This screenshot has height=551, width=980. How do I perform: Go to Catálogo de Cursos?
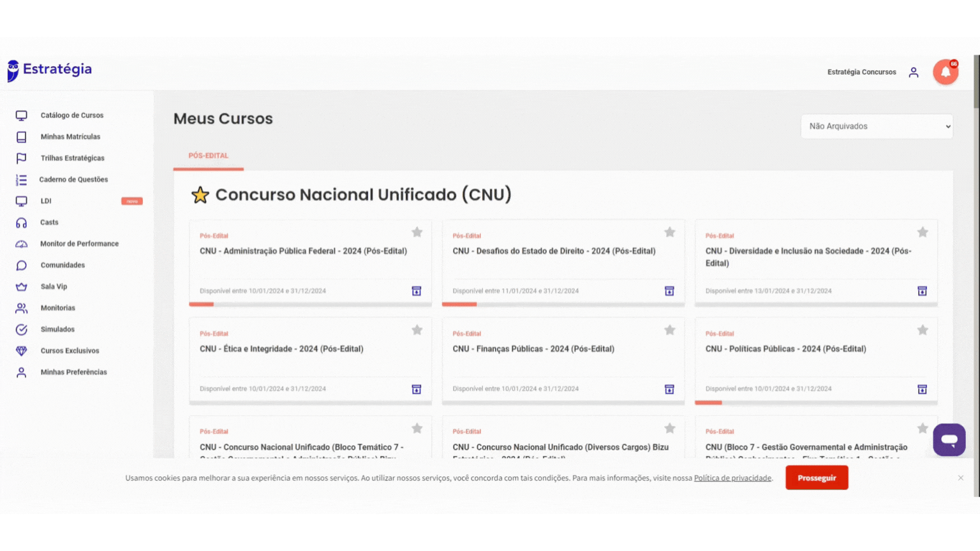[72, 115]
